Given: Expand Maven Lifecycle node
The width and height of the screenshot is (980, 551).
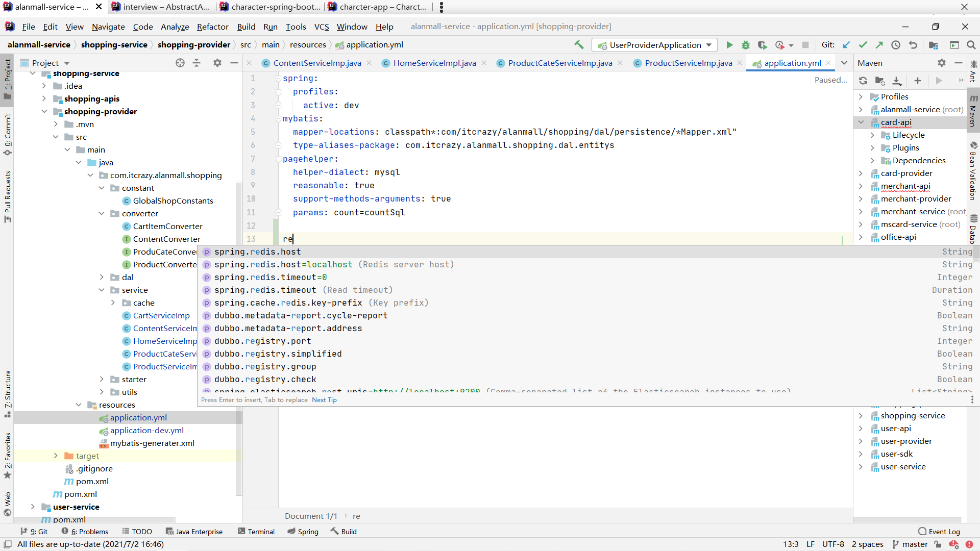Looking at the screenshot, I should pos(872,135).
